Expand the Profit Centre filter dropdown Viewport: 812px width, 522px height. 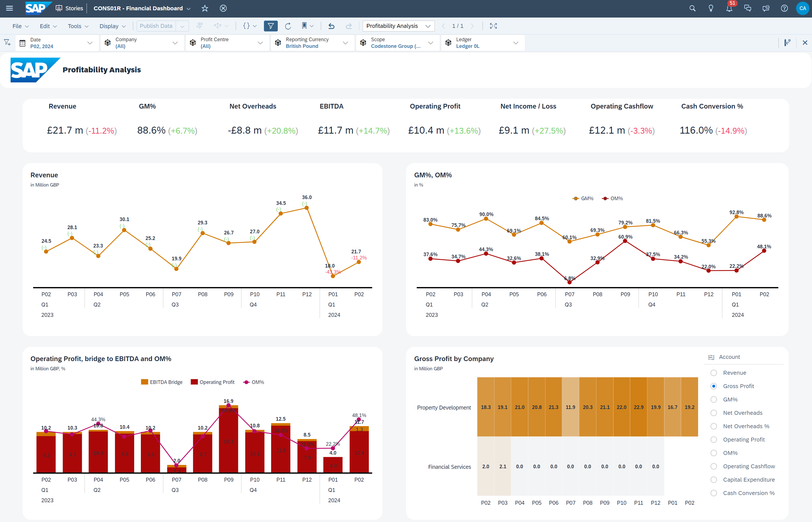[260, 43]
